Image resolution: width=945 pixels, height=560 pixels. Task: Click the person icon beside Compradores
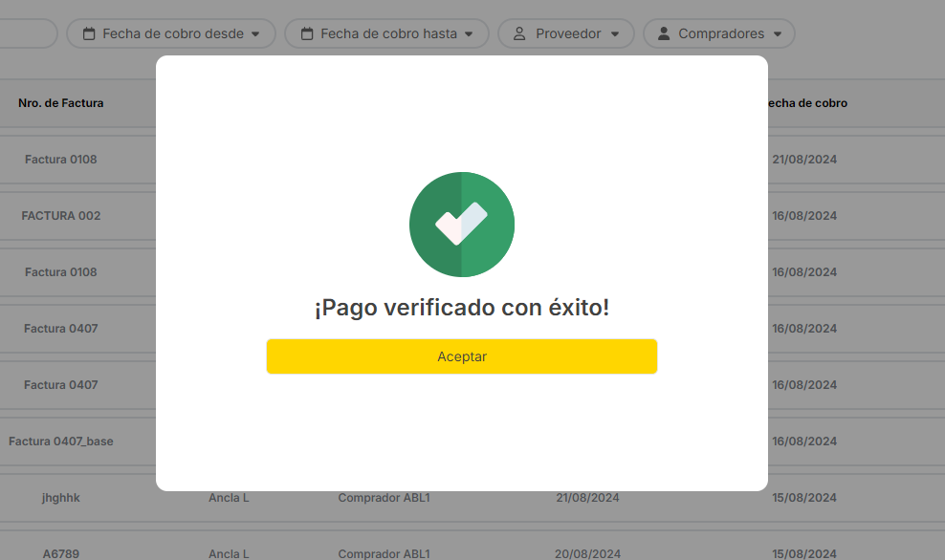[664, 33]
